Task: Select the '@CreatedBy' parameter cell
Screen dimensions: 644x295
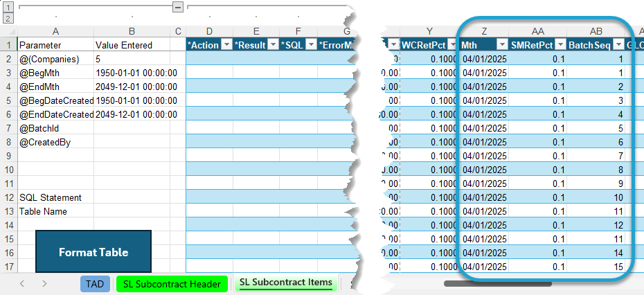Action: coord(56,142)
